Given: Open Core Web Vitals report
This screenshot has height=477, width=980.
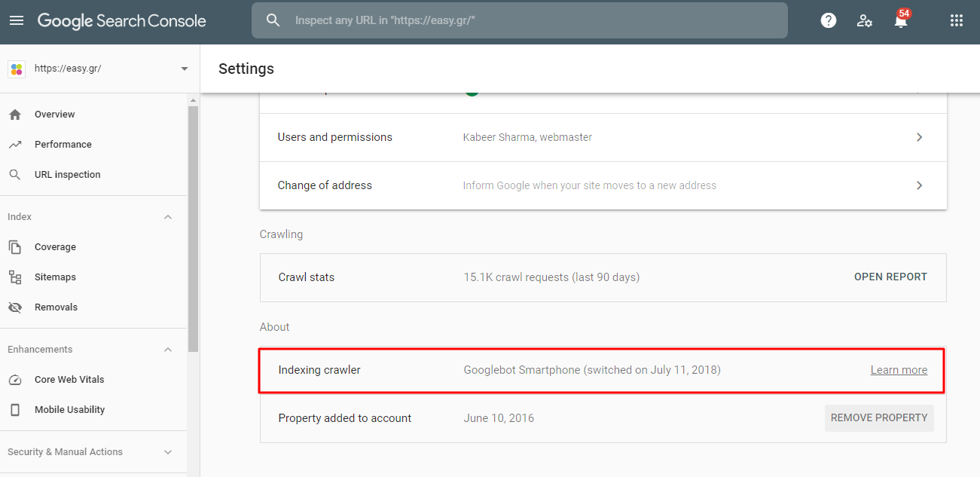Looking at the screenshot, I should point(69,380).
